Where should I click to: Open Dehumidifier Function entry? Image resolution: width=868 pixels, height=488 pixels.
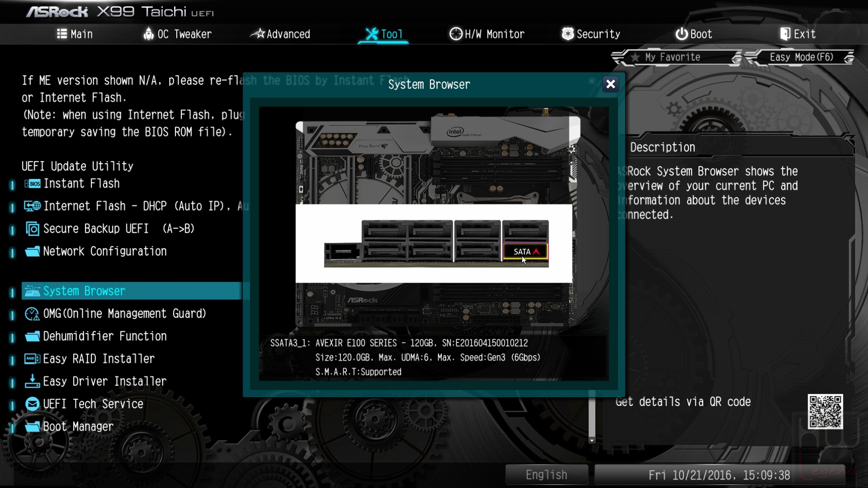[105, 337]
